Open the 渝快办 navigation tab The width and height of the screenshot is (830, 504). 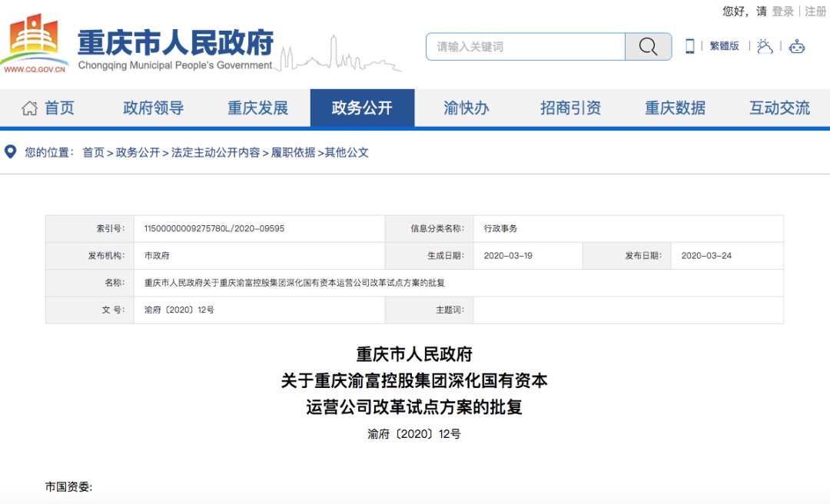tap(466, 108)
